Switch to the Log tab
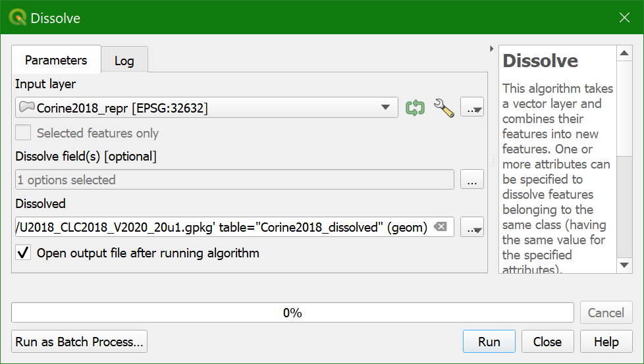Viewport: 644px width, 364px height. pos(124,61)
